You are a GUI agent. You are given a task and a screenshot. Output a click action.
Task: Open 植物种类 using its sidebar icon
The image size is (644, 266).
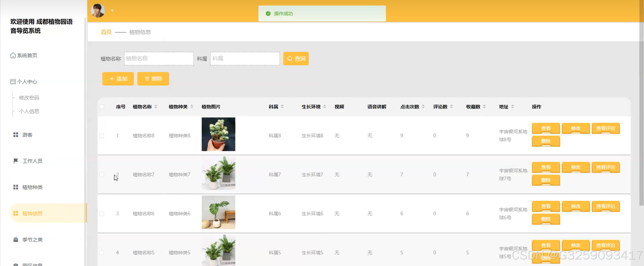pos(15,187)
